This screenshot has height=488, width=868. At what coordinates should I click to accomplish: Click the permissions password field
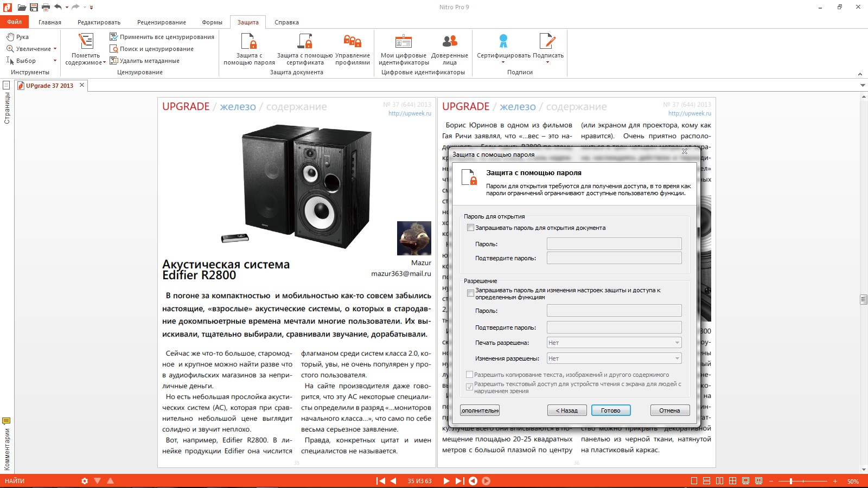(614, 311)
